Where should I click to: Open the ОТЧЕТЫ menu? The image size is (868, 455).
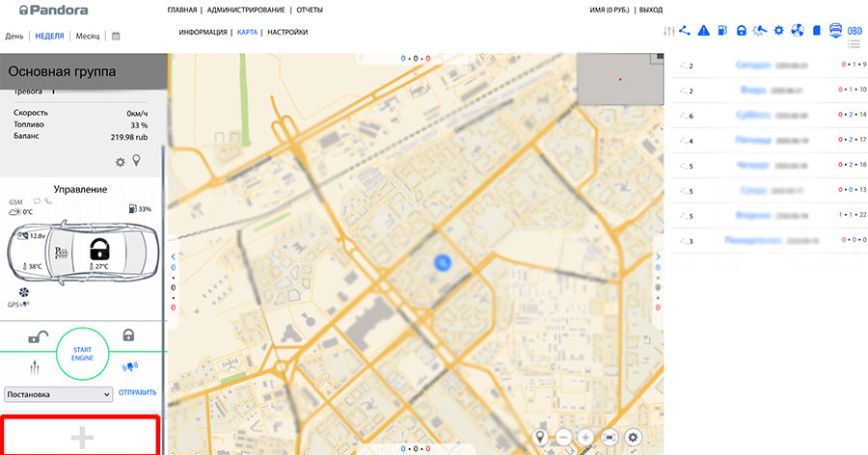tap(310, 10)
